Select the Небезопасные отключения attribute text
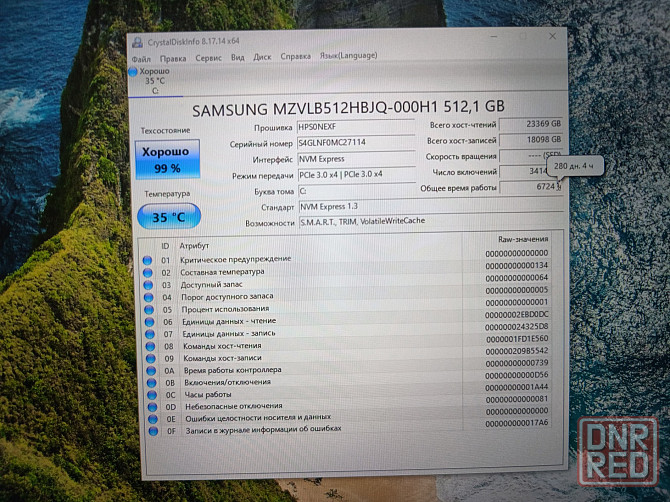 [234, 406]
